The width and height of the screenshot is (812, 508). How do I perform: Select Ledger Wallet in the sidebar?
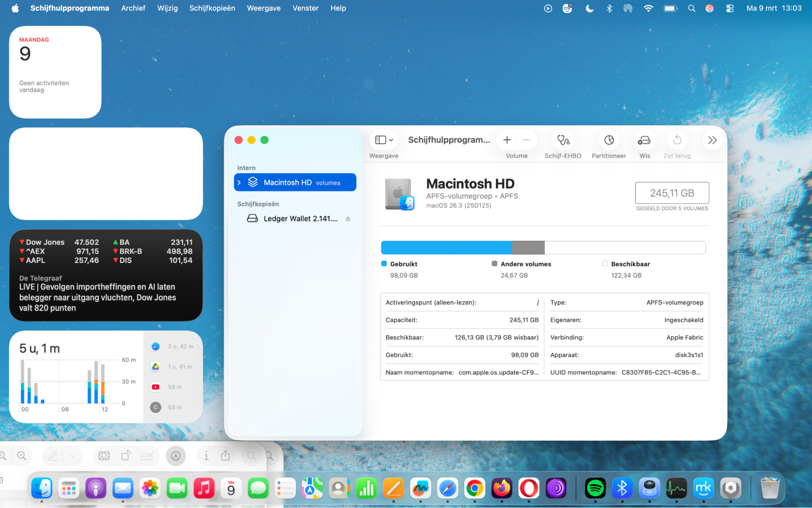[x=301, y=218]
